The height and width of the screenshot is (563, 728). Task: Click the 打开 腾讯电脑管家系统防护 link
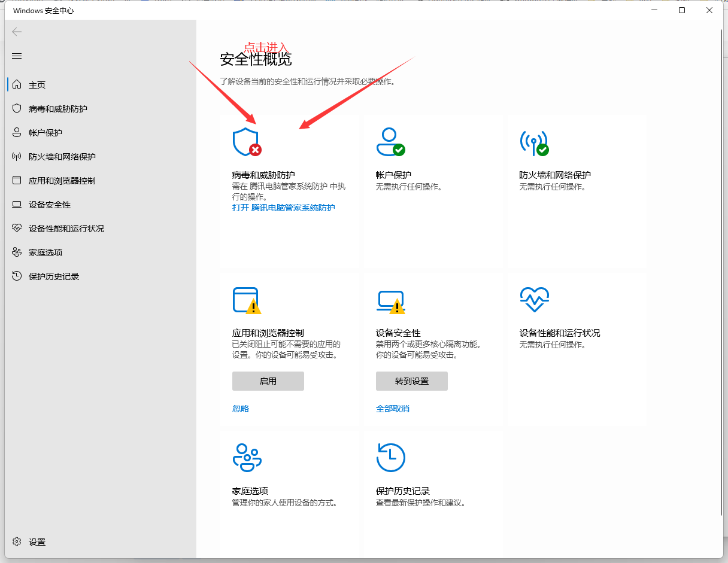[x=283, y=208]
